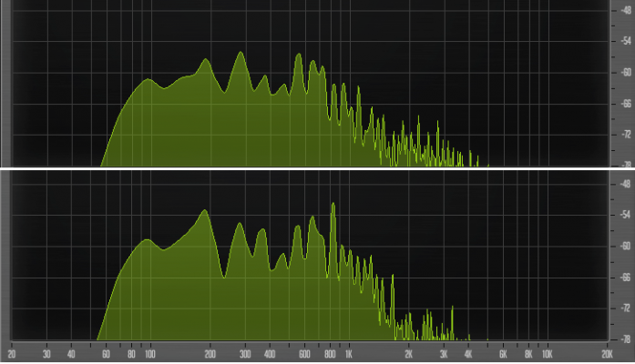The width and height of the screenshot is (635, 364).
Task: Click the 100 frequency axis label
Action: click(150, 354)
